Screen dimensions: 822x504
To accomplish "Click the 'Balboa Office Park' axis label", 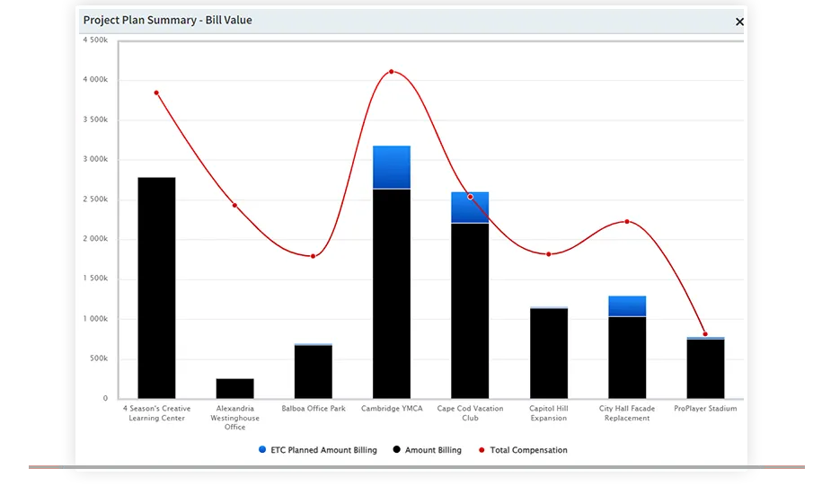I will coord(314,409).
